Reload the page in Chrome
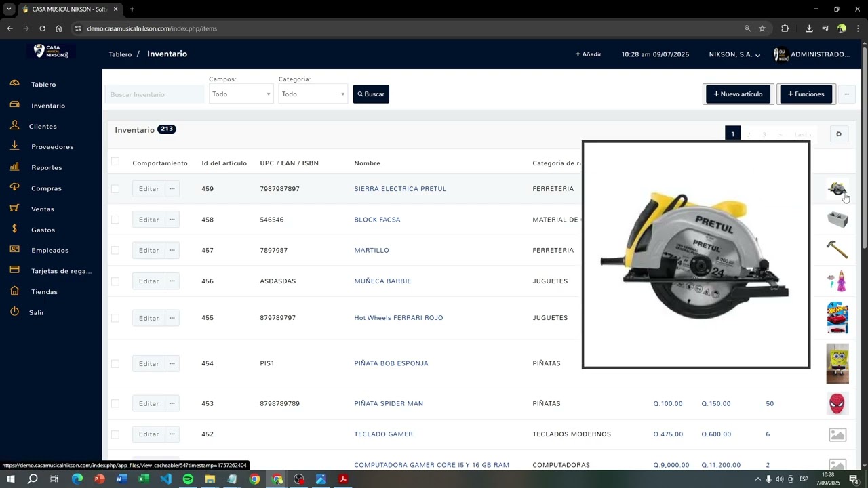Image resolution: width=868 pixels, height=488 pixels. point(42,28)
